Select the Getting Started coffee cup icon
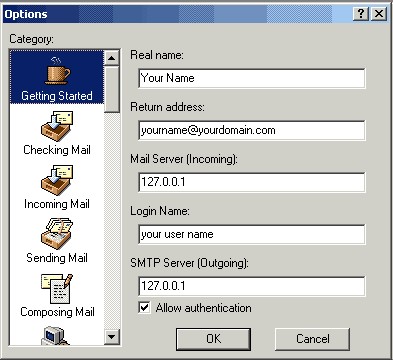 [x=57, y=70]
